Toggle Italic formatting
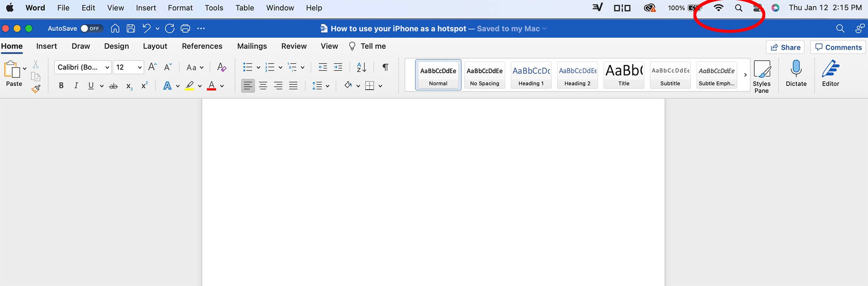 tap(76, 86)
